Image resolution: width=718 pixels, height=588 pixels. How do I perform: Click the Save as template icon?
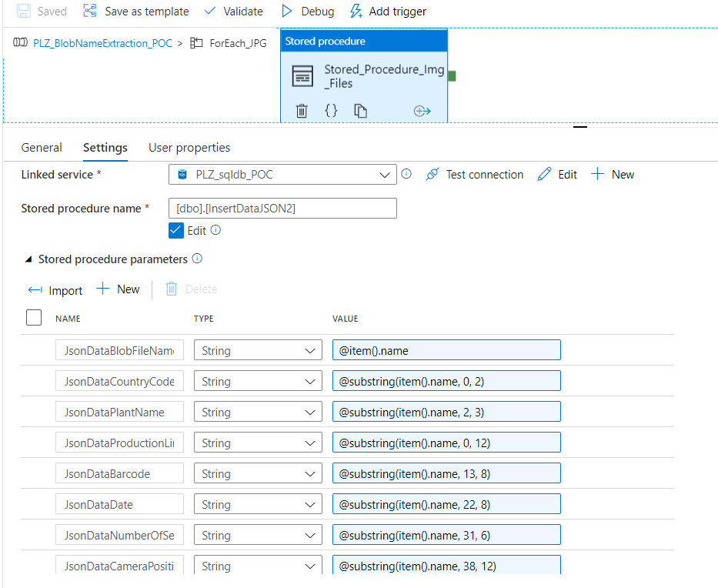click(91, 11)
